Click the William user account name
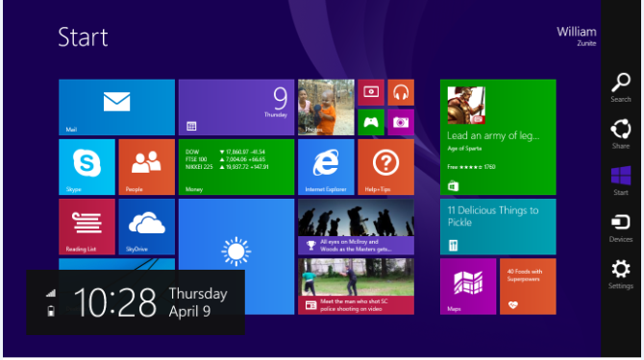This screenshot has height=360, width=644. point(576,32)
